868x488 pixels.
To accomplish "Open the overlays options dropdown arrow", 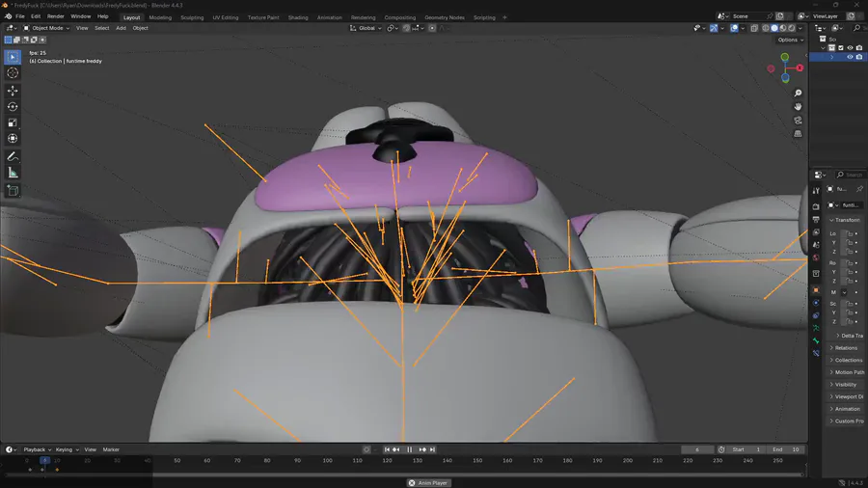I will click(742, 28).
